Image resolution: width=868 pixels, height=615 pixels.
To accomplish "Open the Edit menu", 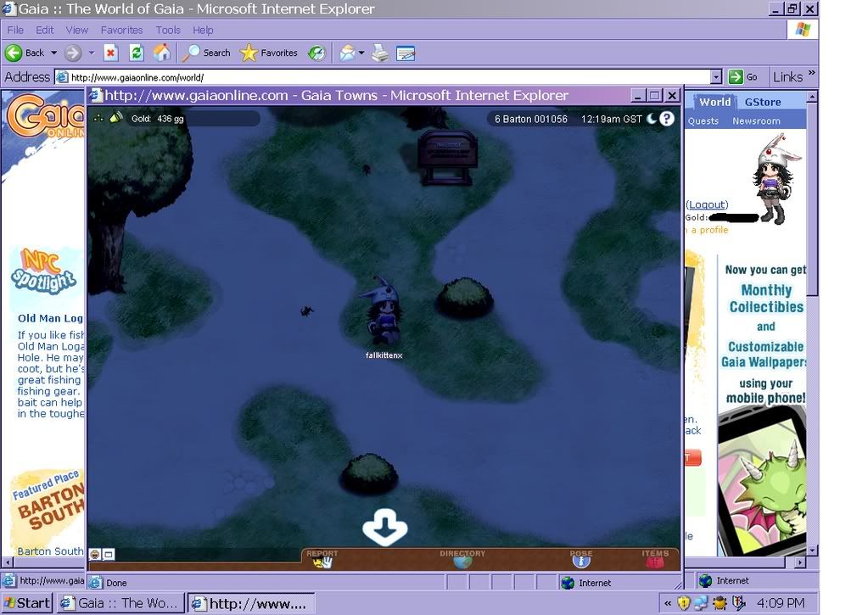I will click(44, 30).
